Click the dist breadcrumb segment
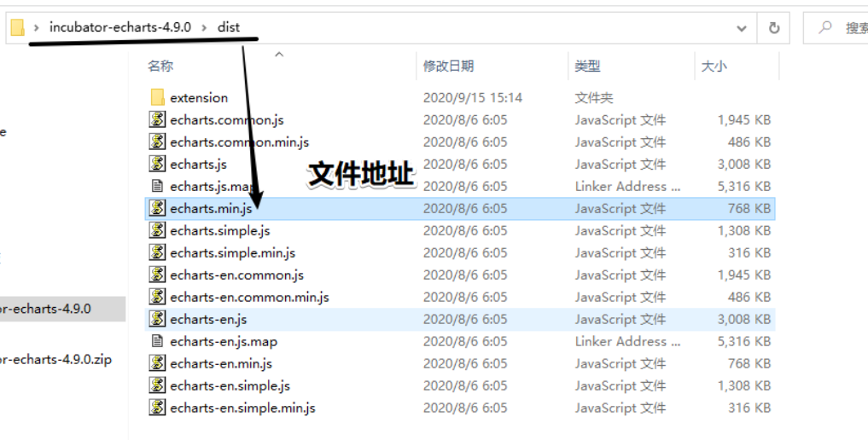This screenshot has width=868, height=440. 229,27
